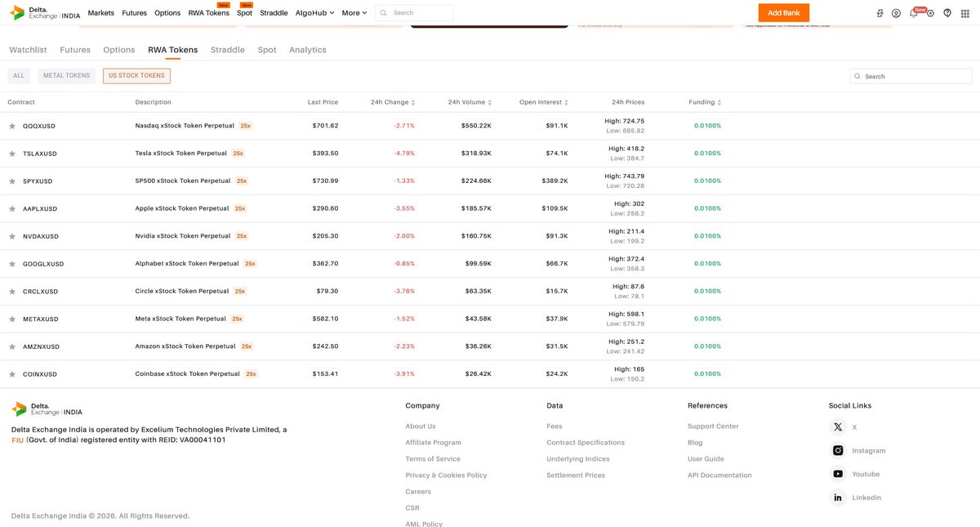
Task: Open Markets in top navigation
Action: [101, 13]
